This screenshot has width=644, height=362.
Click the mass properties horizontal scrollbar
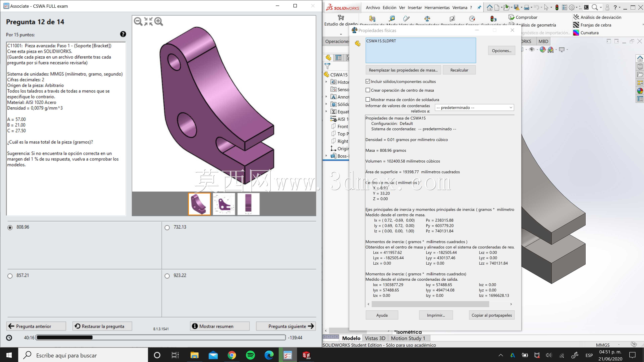(x=430, y=304)
